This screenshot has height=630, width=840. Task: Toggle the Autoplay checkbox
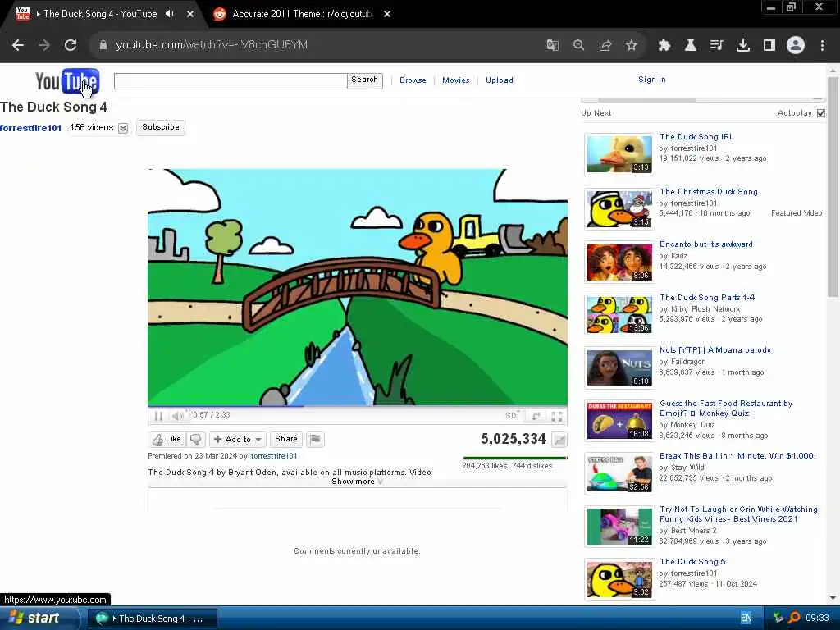click(x=821, y=113)
